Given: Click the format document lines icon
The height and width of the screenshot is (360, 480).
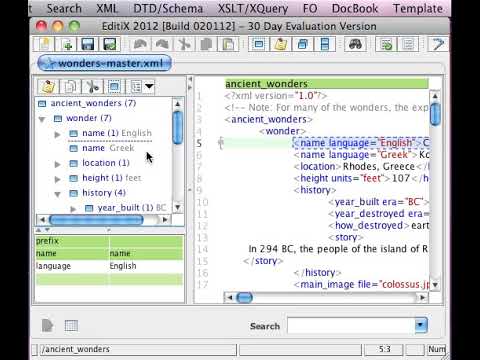Looking at the screenshot, I should [x=408, y=44].
